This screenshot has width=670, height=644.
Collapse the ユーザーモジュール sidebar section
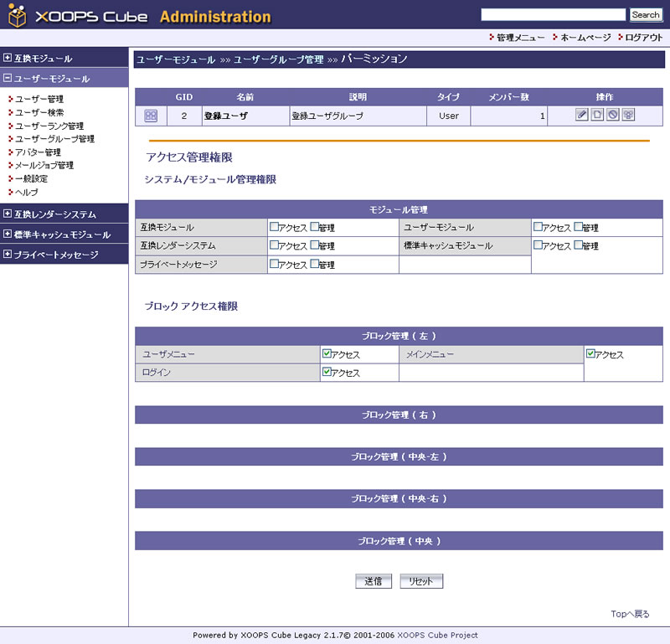tap(8, 78)
